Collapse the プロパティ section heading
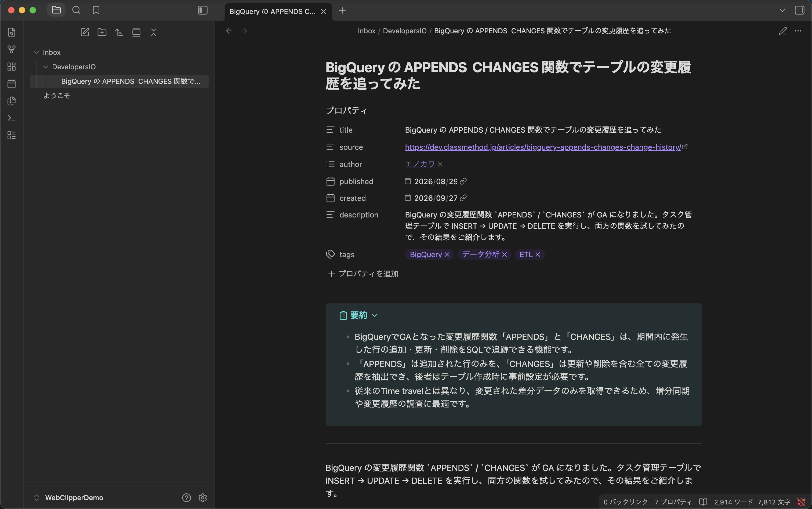 [346, 110]
